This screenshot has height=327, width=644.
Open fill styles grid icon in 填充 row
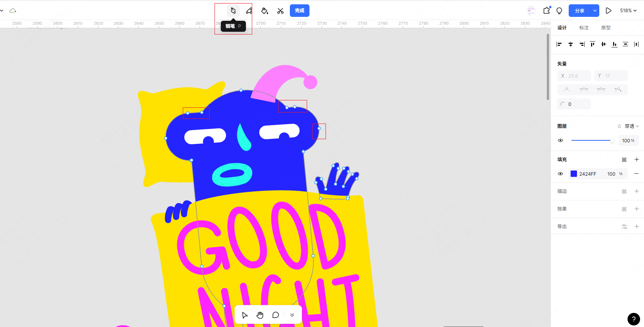(624, 160)
